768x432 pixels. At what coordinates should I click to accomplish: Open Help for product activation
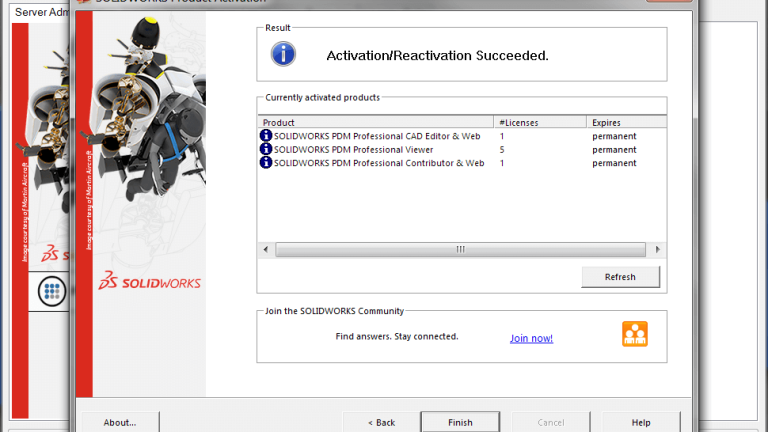[x=641, y=422]
